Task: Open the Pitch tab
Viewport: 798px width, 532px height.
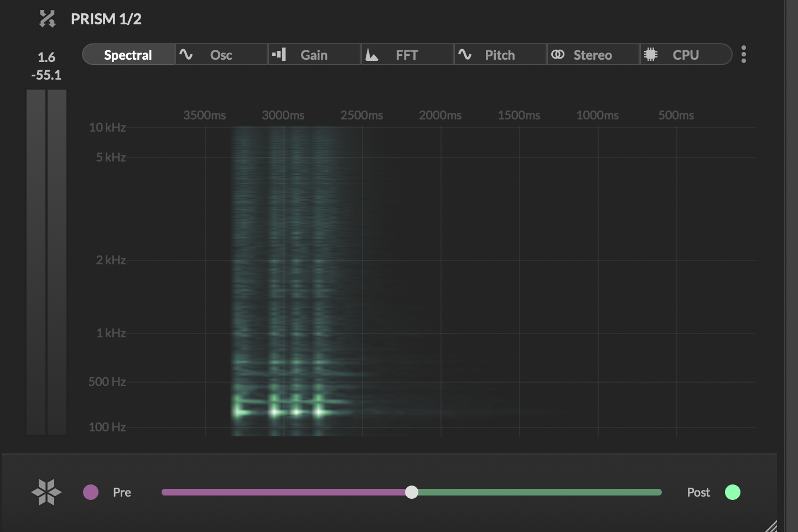Action: click(x=500, y=55)
